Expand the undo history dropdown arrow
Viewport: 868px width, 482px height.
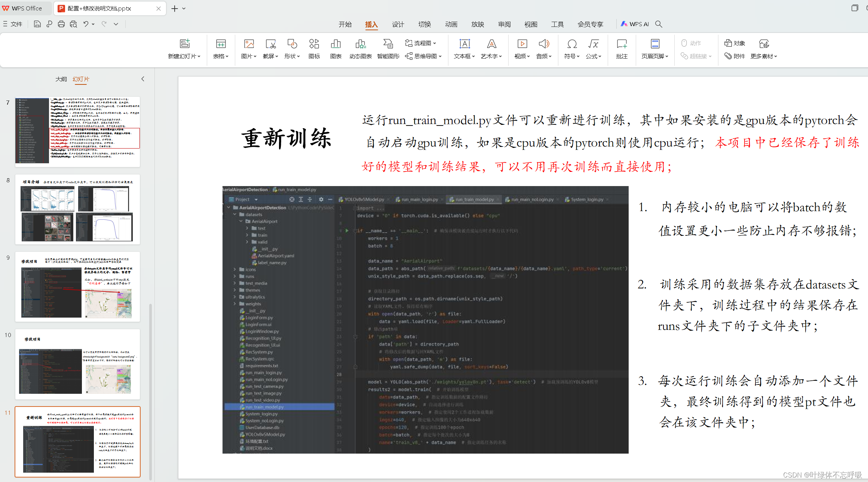(x=93, y=24)
